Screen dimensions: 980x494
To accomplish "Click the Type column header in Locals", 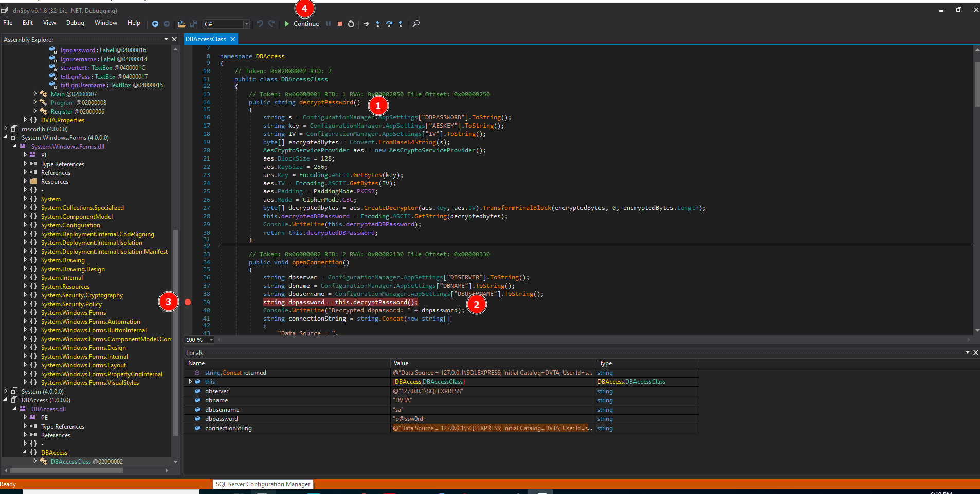I will coord(647,363).
